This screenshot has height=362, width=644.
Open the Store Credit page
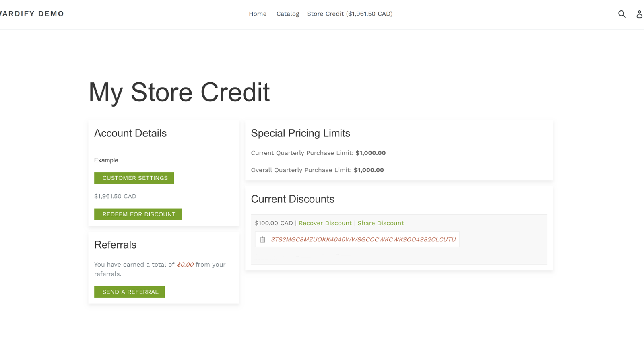(x=350, y=14)
